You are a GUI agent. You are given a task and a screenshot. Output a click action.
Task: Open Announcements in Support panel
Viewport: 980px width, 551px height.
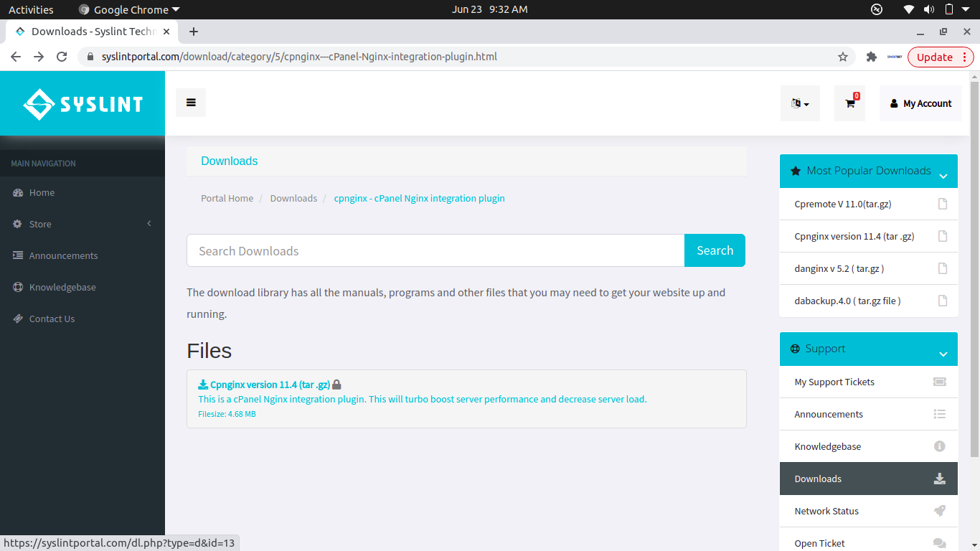coord(829,414)
